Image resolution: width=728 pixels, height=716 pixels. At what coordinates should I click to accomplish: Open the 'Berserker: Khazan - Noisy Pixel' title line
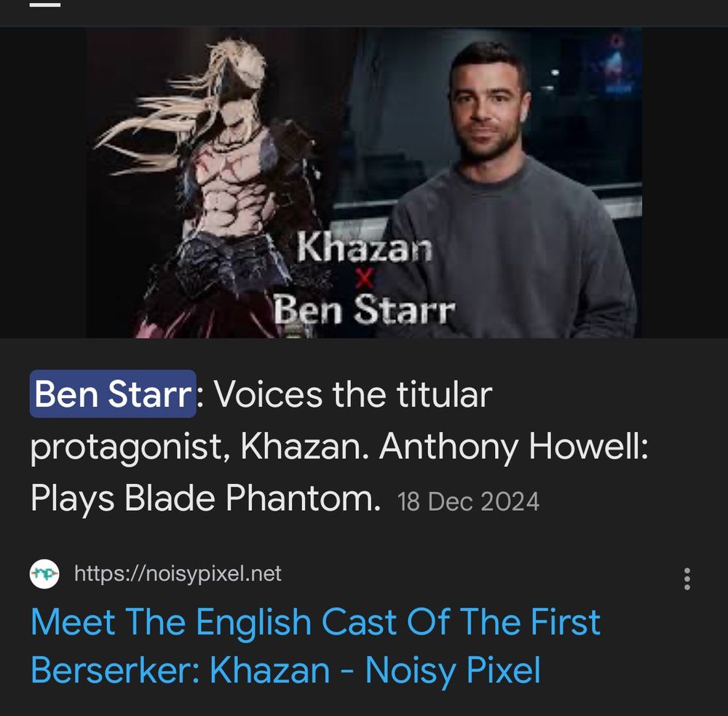coord(285,670)
